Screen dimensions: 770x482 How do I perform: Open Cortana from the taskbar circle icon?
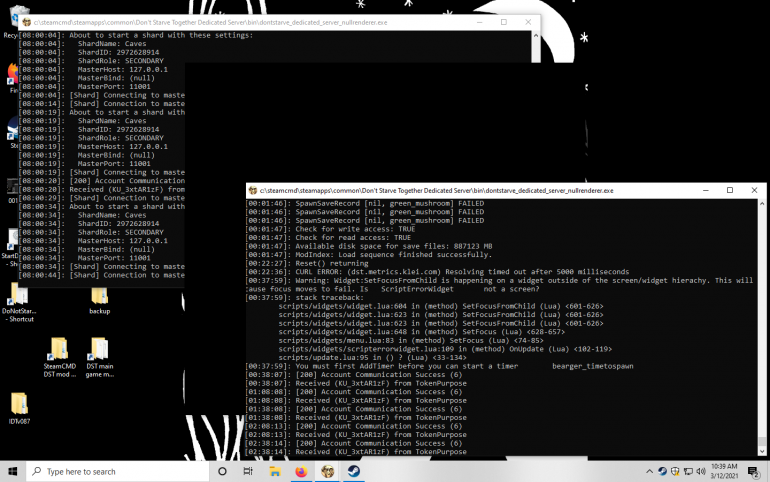tap(222, 471)
